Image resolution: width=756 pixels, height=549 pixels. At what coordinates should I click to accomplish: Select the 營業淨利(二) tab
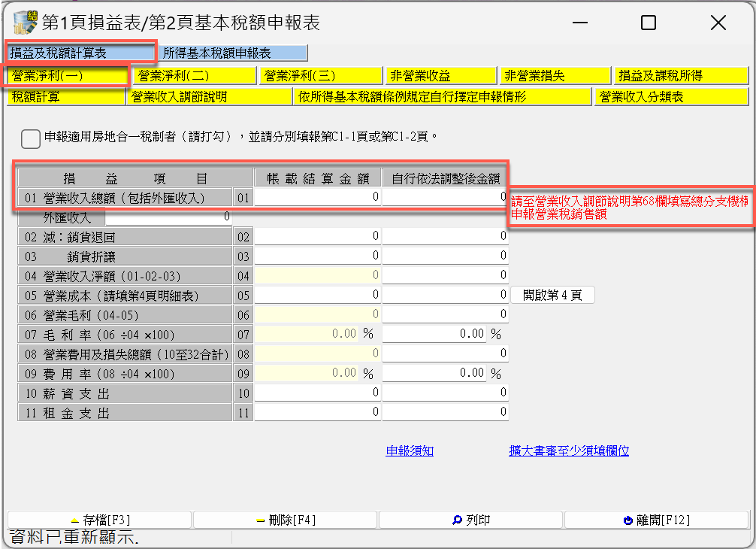[195, 76]
